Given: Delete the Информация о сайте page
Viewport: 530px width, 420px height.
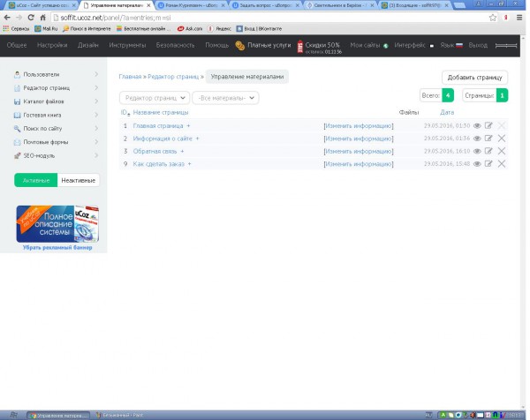Looking at the screenshot, I should (x=502, y=138).
